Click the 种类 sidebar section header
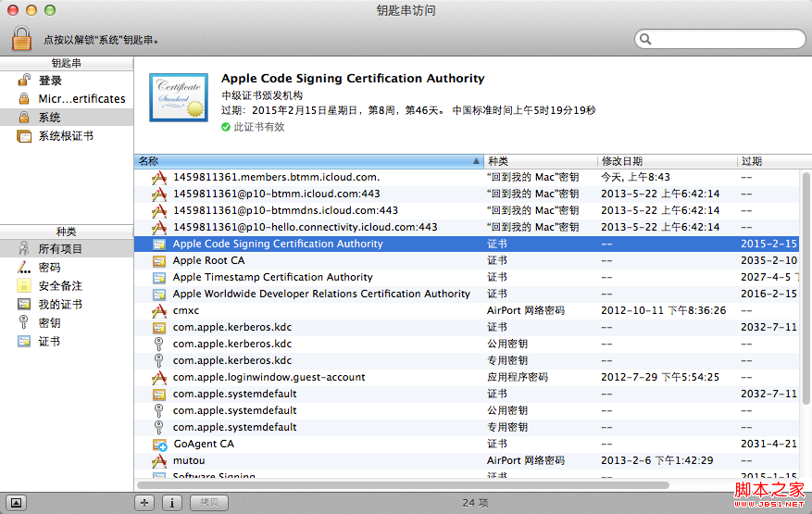The height and width of the screenshot is (514, 812). pyautogui.click(x=67, y=232)
